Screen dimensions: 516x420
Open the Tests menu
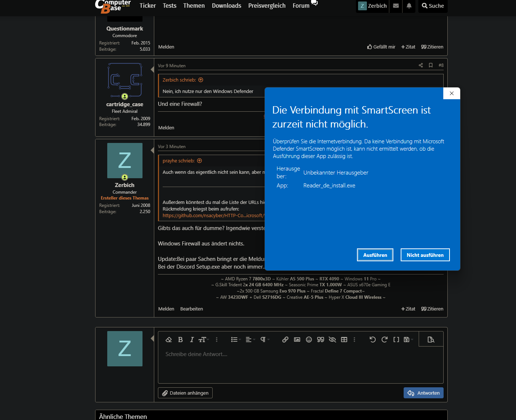(170, 6)
